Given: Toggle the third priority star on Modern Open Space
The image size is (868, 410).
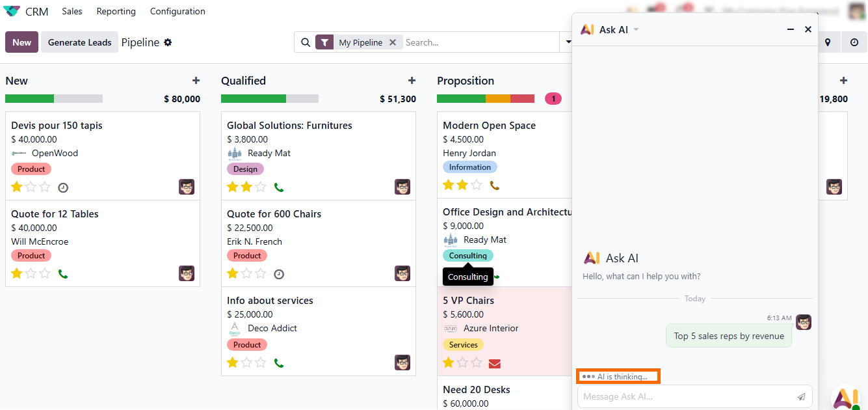Looking at the screenshot, I should 477,185.
